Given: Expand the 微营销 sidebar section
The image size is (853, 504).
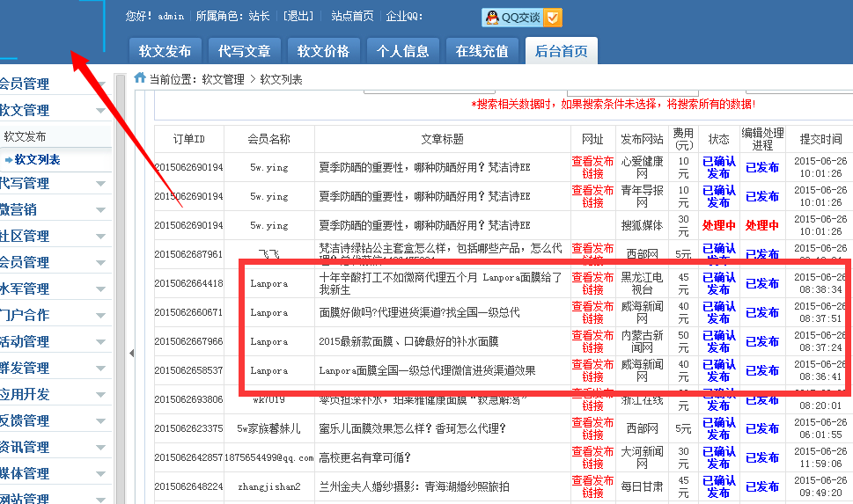Looking at the screenshot, I should point(53,209).
